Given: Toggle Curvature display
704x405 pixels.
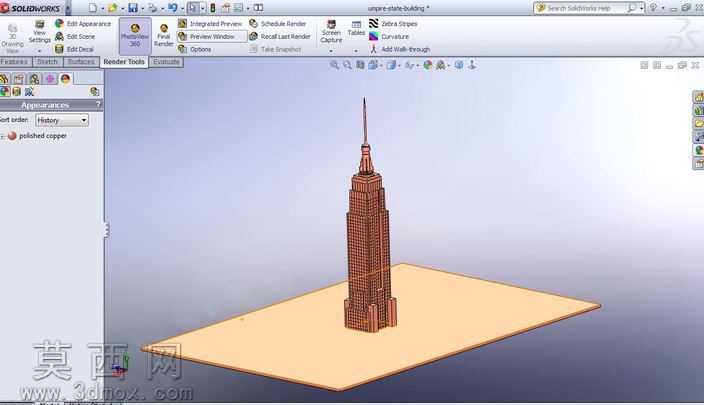Looking at the screenshot, I should pyautogui.click(x=389, y=36).
